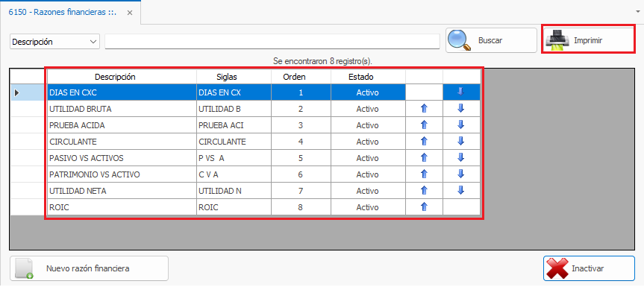The height and width of the screenshot is (287, 644).
Task: Open the tab list dropdown arrow
Action: tap(638, 11)
